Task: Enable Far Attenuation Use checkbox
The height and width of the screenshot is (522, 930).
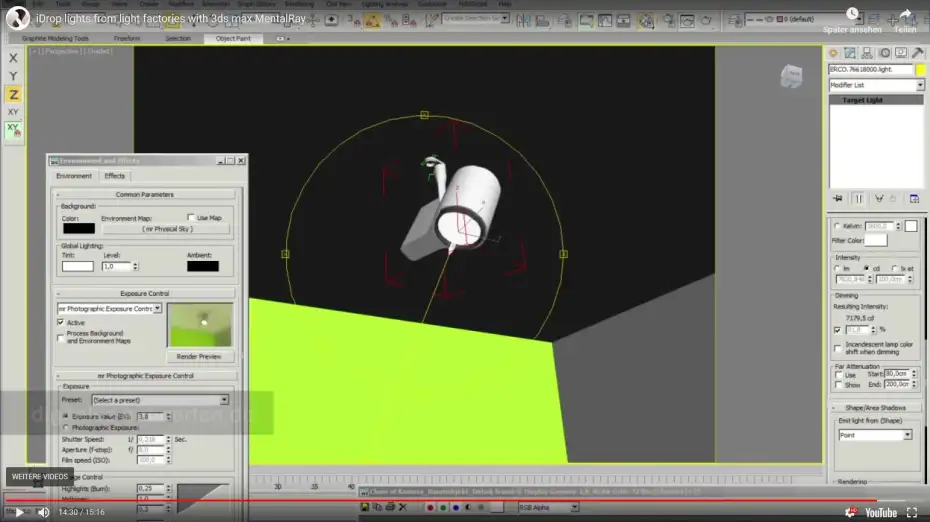Action: pyautogui.click(x=839, y=375)
